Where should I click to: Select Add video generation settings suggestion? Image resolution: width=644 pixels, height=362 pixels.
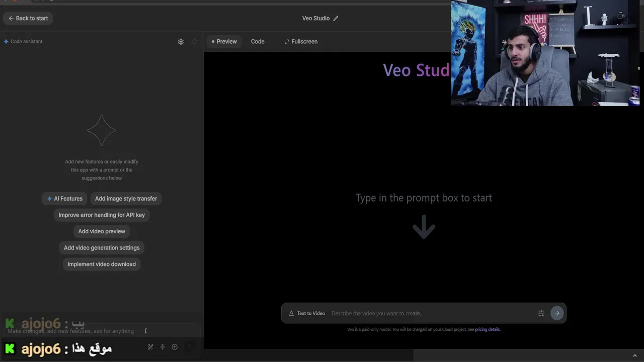click(102, 248)
